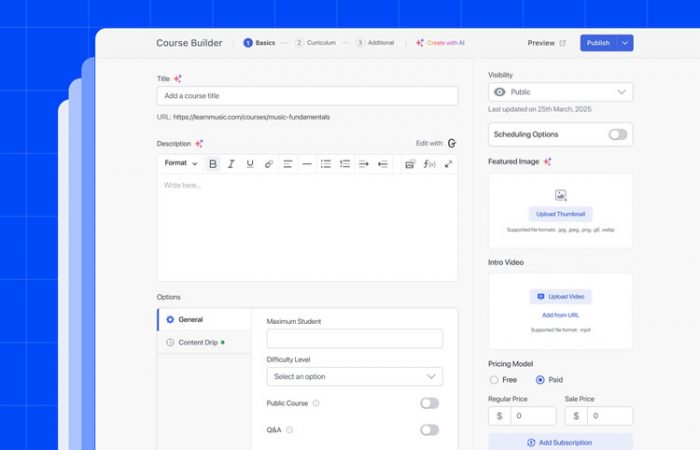Image resolution: width=700 pixels, height=450 pixels.
Task: Expand the description editor to fullscreen
Action: pyautogui.click(x=448, y=164)
